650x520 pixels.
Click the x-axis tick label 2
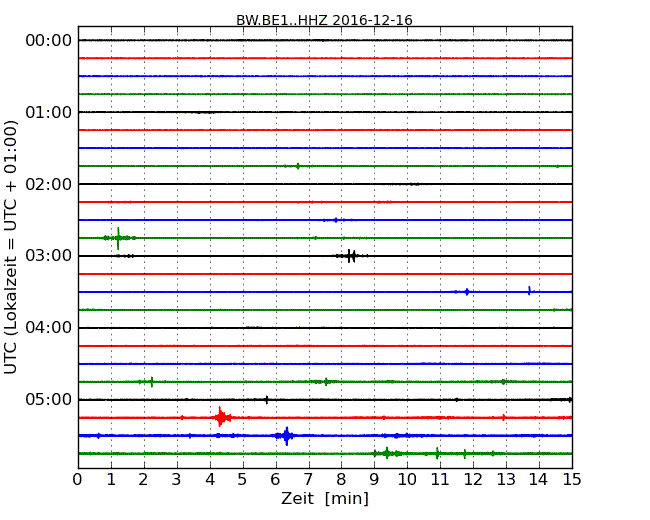[143, 480]
